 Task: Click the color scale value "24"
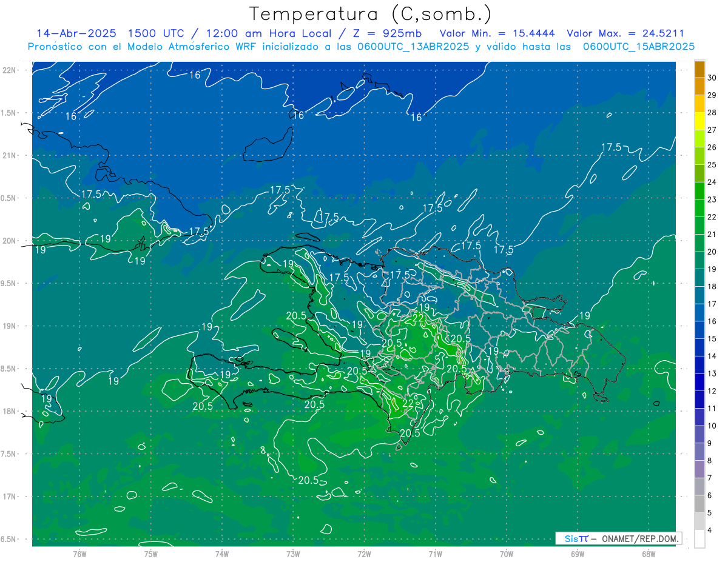coord(712,182)
